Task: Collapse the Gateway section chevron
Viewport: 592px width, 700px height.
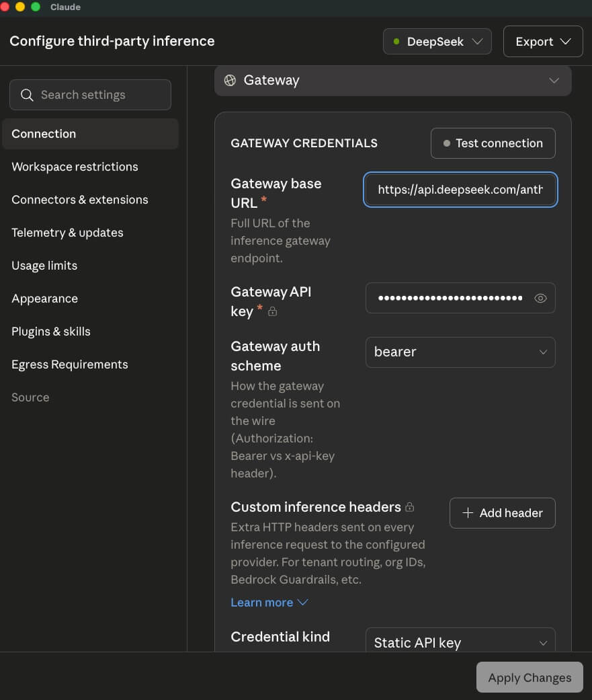Action: [554, 81]
